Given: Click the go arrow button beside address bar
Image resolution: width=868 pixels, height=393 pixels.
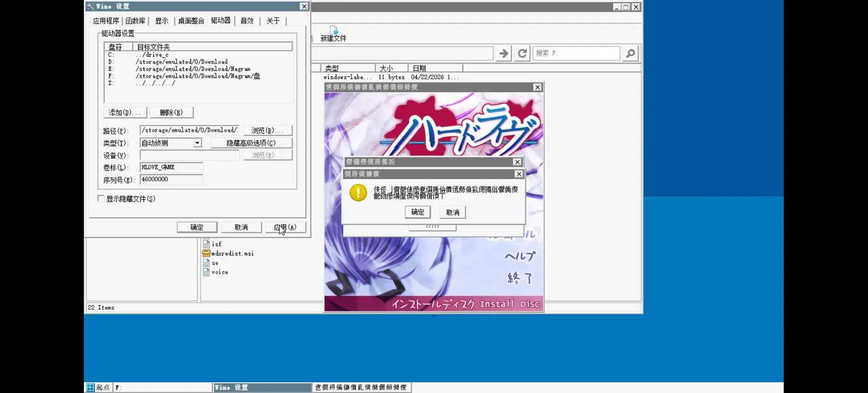Looking at the screenshot, I should pyautogui.click(x=503, y=53).
